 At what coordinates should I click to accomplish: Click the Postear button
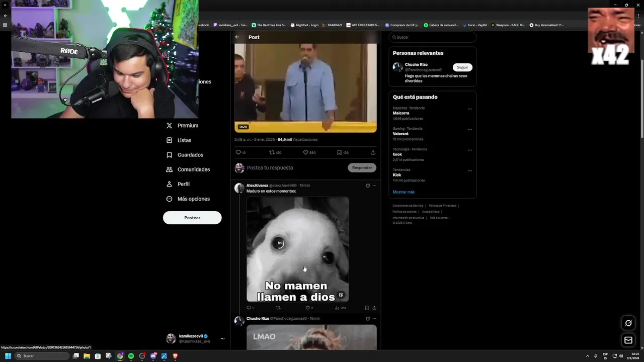[192, 218]
